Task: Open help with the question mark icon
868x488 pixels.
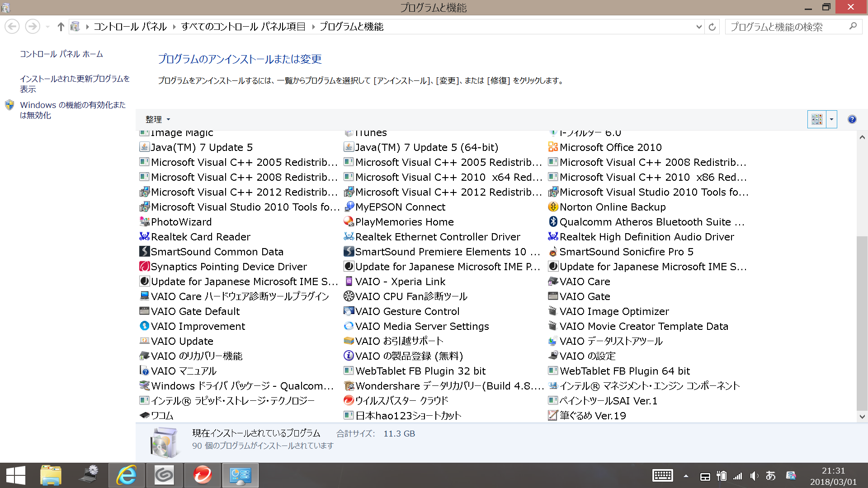Action: 852,119
